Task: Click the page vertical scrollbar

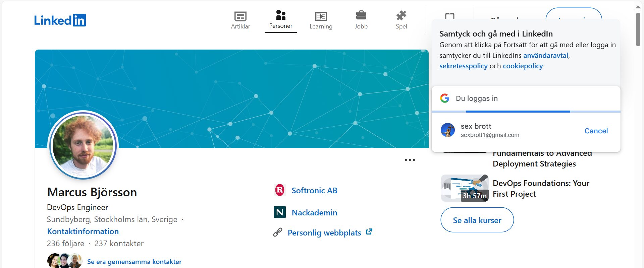Action: pyautogui.click(x=638, y=30)
